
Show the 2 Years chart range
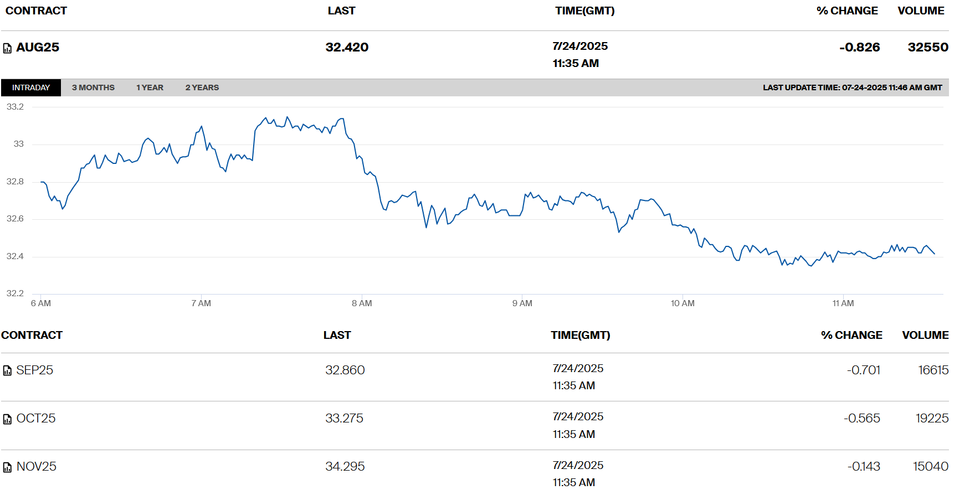202,87
